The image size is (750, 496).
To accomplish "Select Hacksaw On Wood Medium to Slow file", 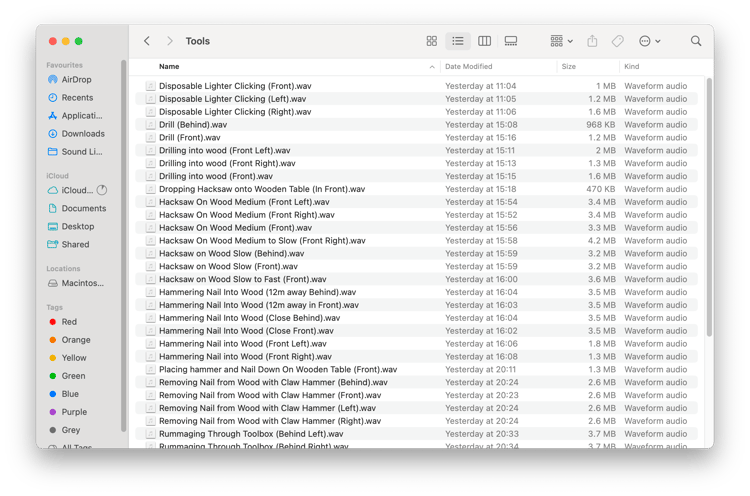I will click(x=416, y=241).
